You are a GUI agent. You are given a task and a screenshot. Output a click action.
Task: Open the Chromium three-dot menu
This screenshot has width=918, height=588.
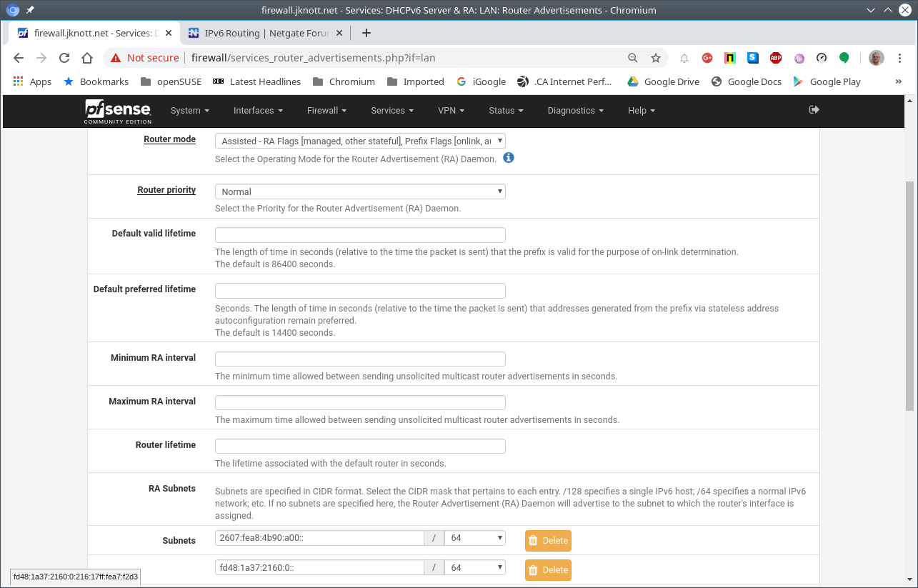pyautogui.click(x=899, y=58)
